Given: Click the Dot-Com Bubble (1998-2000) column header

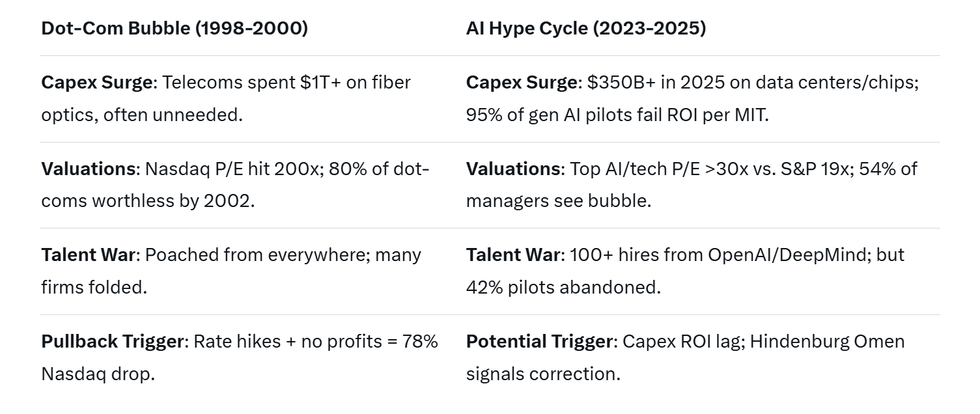Looking at the screenshot, I should click(175, 29).
